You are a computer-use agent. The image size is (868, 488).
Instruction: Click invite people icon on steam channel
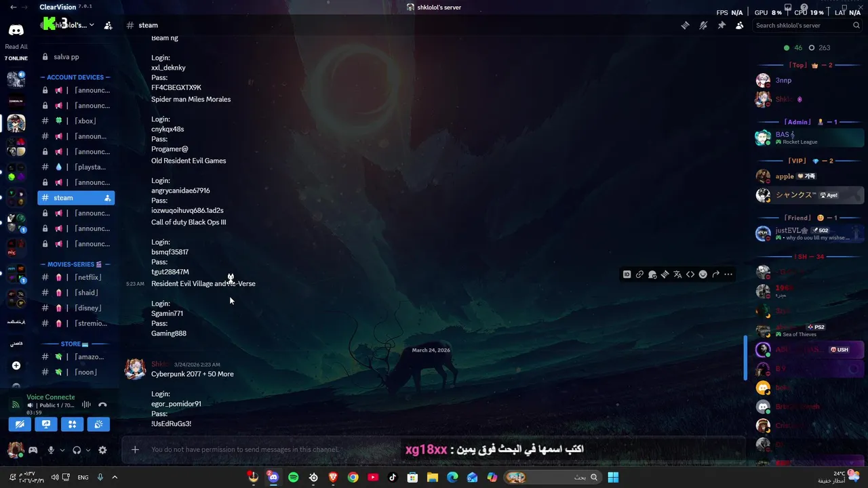[x=107, y=198]
